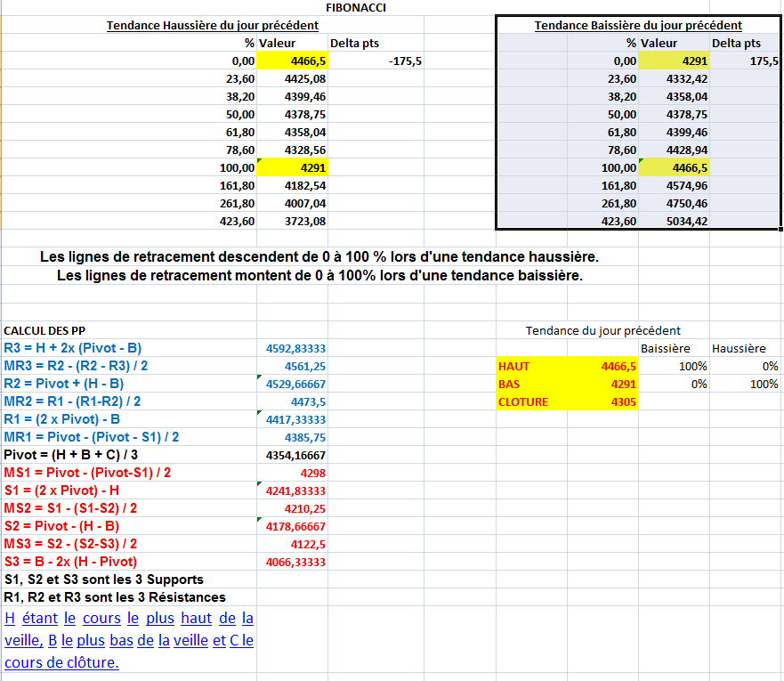This screenshot has height=681, width=784.
Task: Click the 'MR1 = Pivot - (Pivot - S1) / 2' label
Action: click(x=92, y=437)
